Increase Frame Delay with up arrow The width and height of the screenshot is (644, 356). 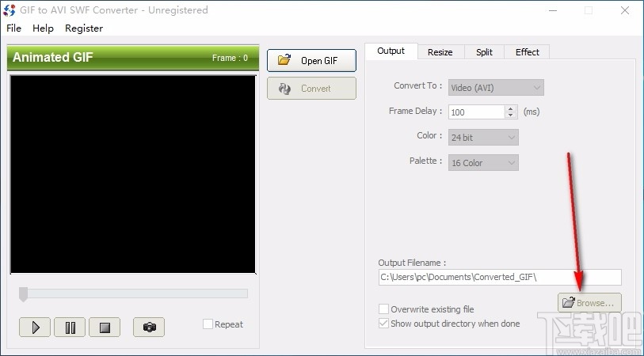[510, 108]
